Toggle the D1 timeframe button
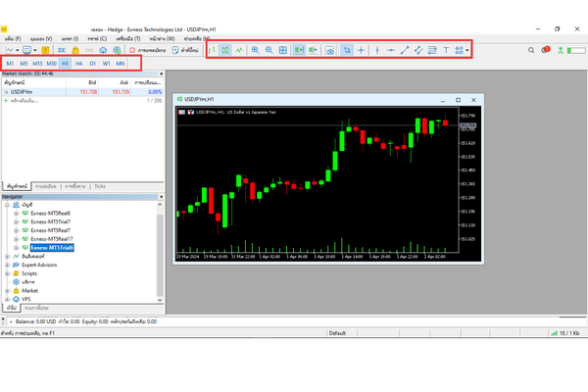 point(92,63)
